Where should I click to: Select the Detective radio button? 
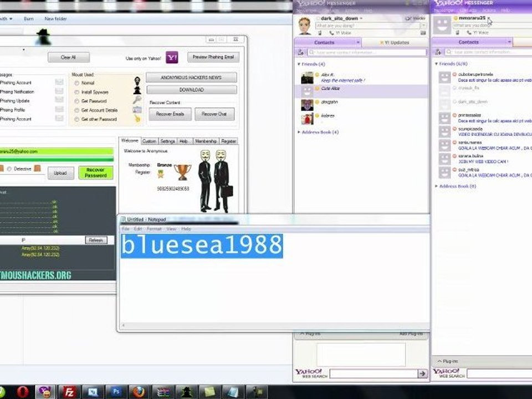point(9,169)
